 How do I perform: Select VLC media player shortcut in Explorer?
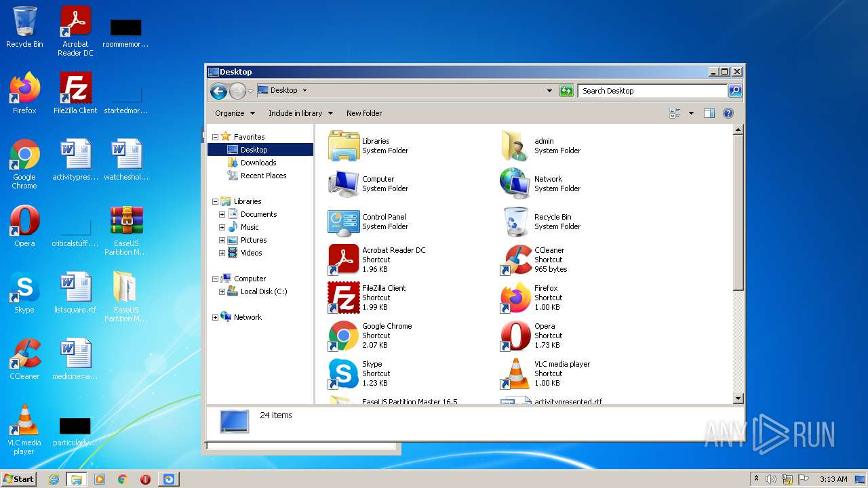(516, 373)
